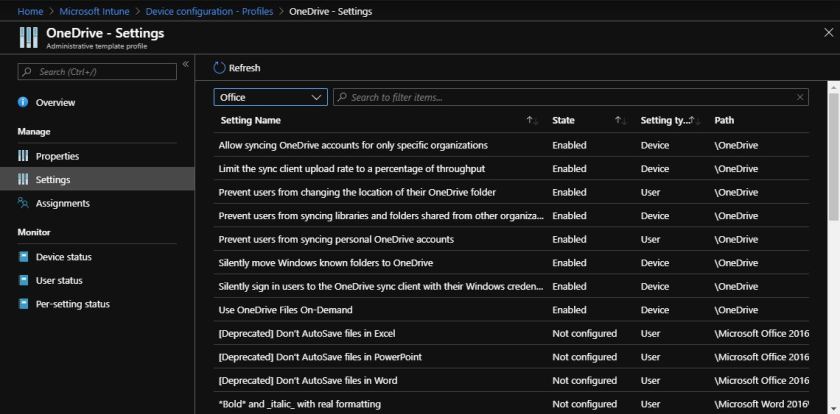The image size is (840, 414).
Task: Open '*Bold* and _italic_ with real formatting' setting
Action: [299, 404]
